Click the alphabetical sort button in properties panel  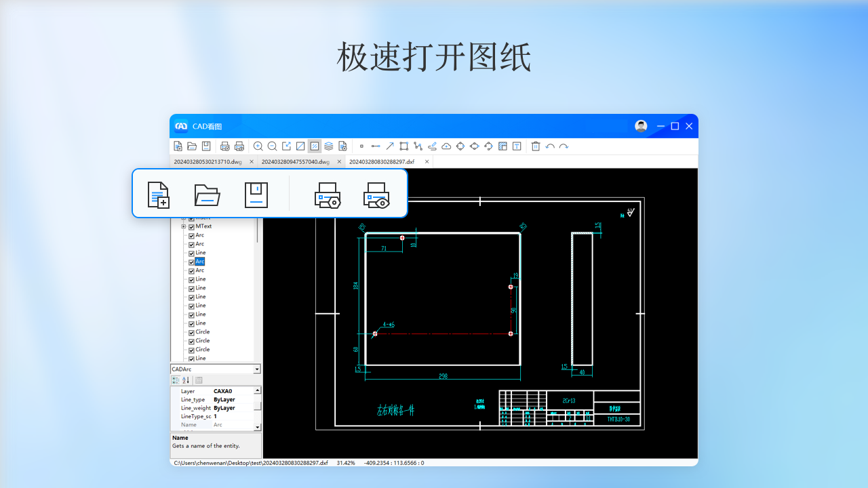pos(186,380)
